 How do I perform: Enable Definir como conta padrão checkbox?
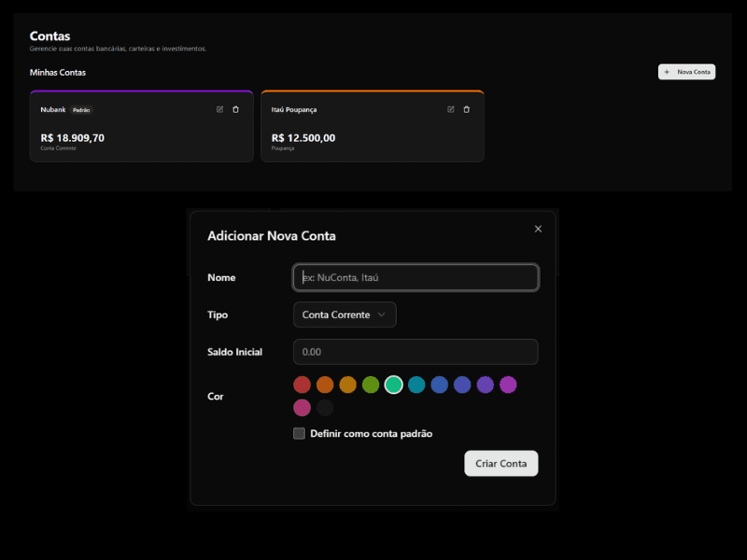(300, 433)
